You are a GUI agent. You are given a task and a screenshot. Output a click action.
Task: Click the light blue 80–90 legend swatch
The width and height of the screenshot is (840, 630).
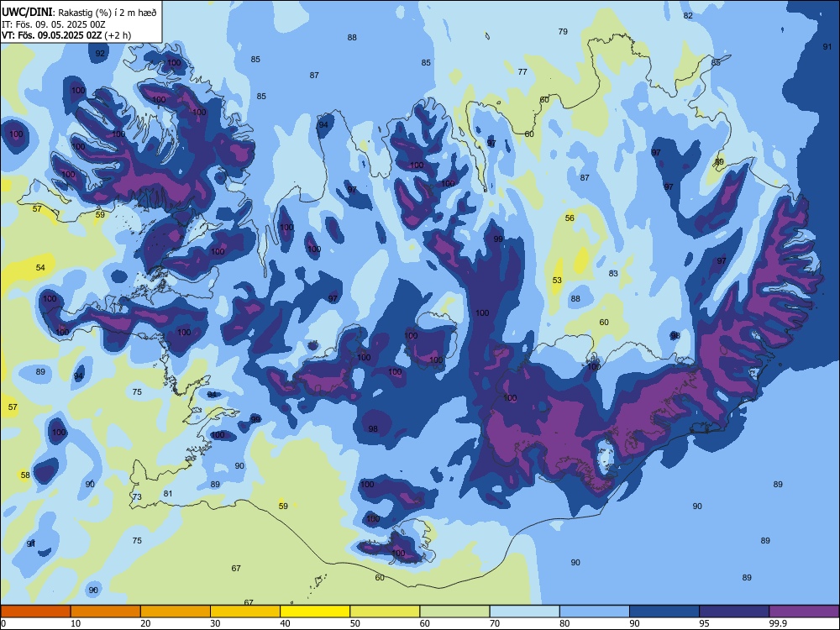point(594,612)
